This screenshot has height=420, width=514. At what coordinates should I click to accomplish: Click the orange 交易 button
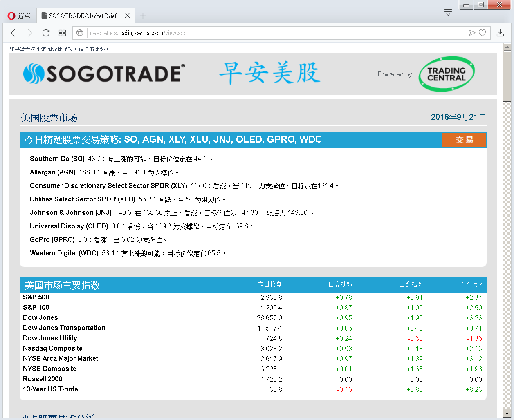point(464,140)
